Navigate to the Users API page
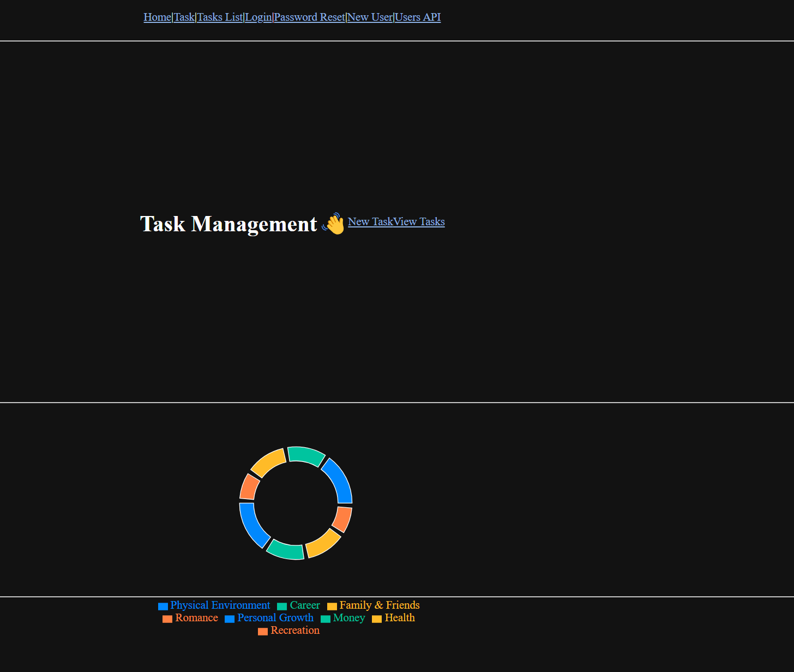 tap(418, 17)
